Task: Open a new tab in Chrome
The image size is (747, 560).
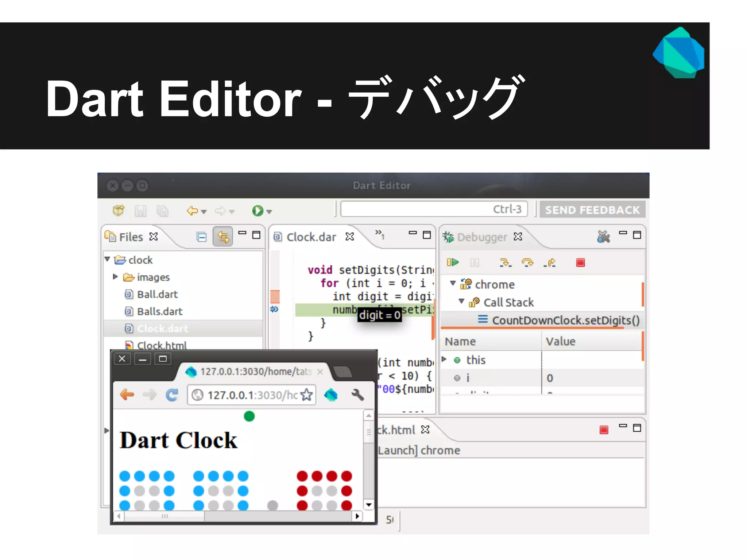Action: point(342,372)
